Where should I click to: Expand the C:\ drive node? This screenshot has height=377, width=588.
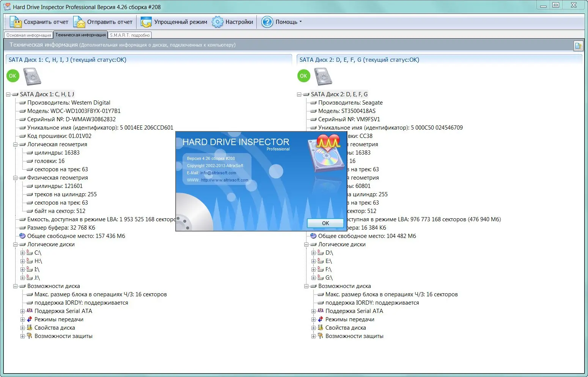22,253
